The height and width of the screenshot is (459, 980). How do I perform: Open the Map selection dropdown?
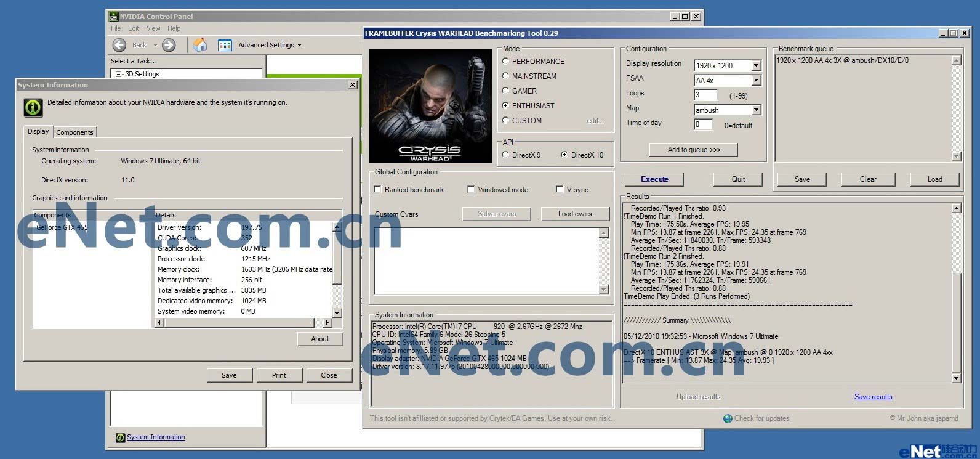756,110
